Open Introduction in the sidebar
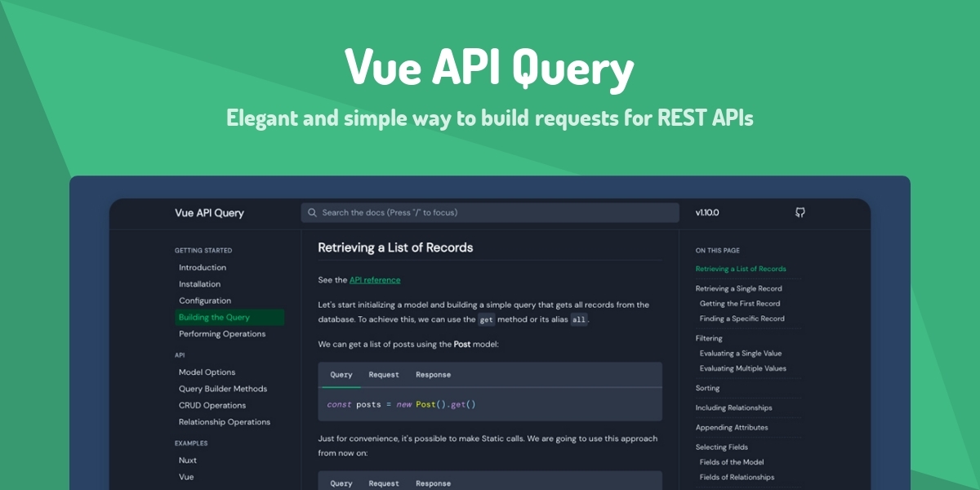This screenshot has height=490, width=980. point(203,268)
